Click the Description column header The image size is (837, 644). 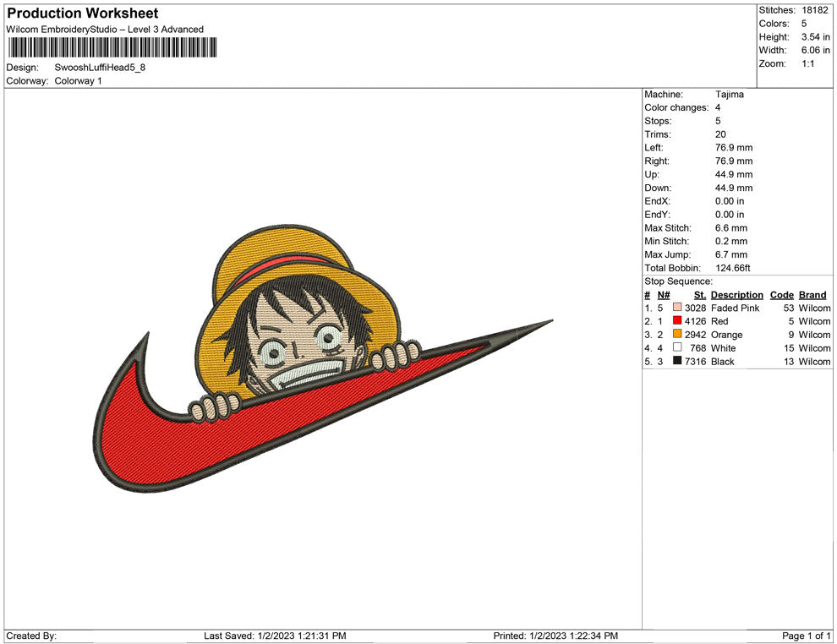[736, 295]
